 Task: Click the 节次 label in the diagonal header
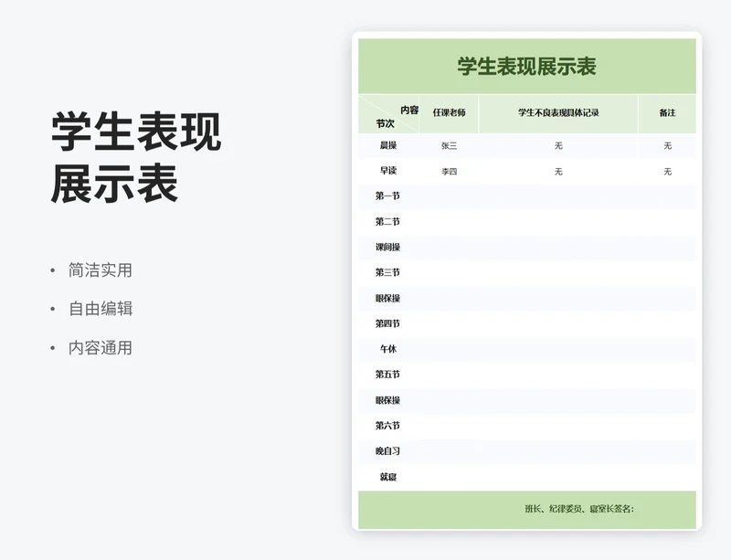click(x=385, y=123)
